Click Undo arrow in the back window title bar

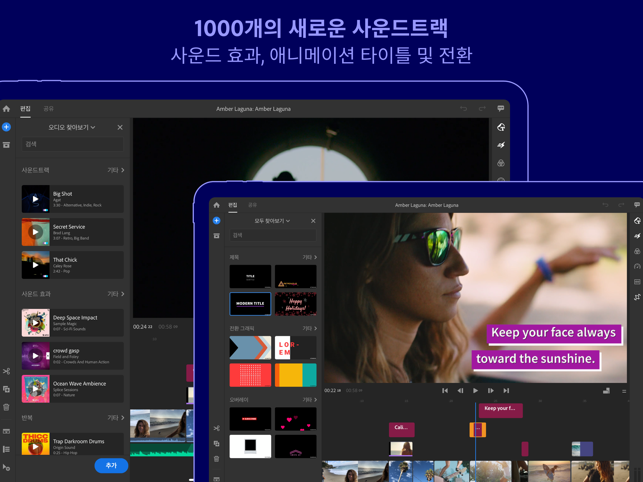pos(463,109)
